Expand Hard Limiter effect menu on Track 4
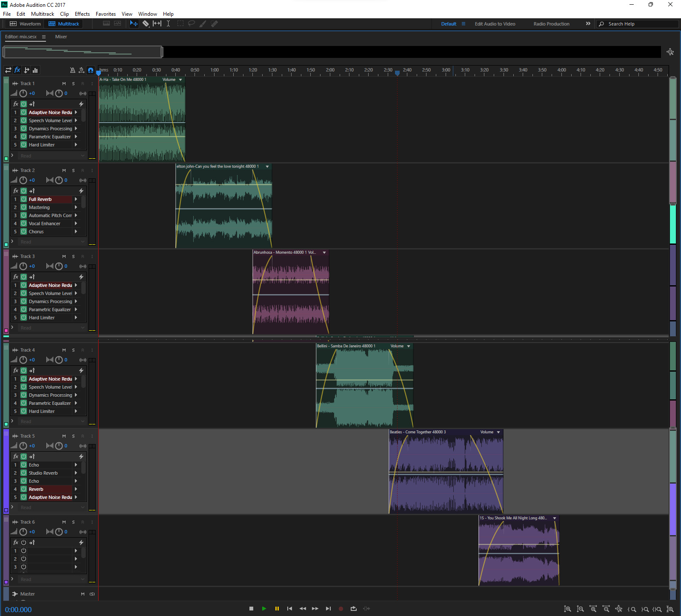Viewport: 681px width, 616px height. click(76, 411)
